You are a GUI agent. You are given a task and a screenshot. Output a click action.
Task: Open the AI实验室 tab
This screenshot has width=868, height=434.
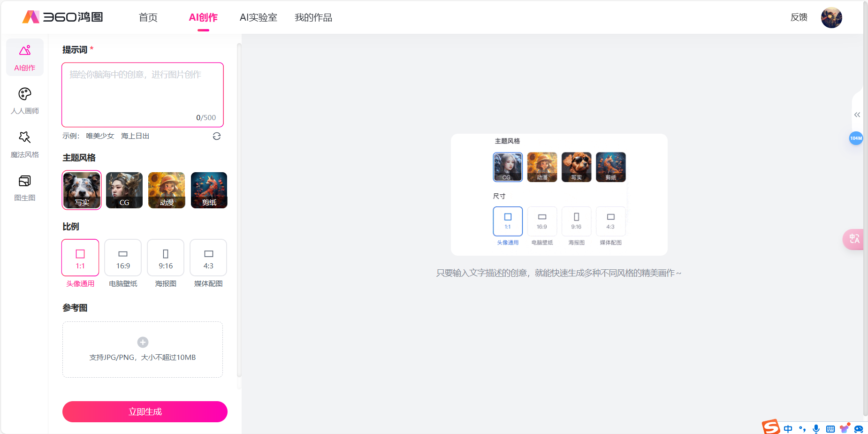coord(258,17)
